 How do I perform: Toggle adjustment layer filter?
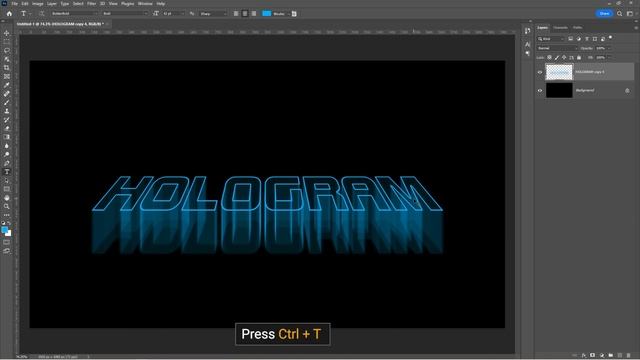(x=578, y=39)
